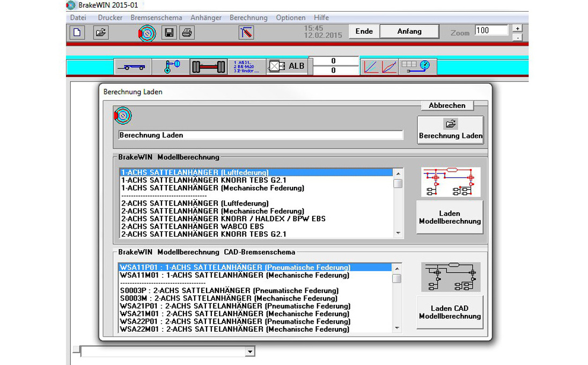
Task: Click the up arrow of the Modellberechnung list scrollbar
Action: click(398, 174)
